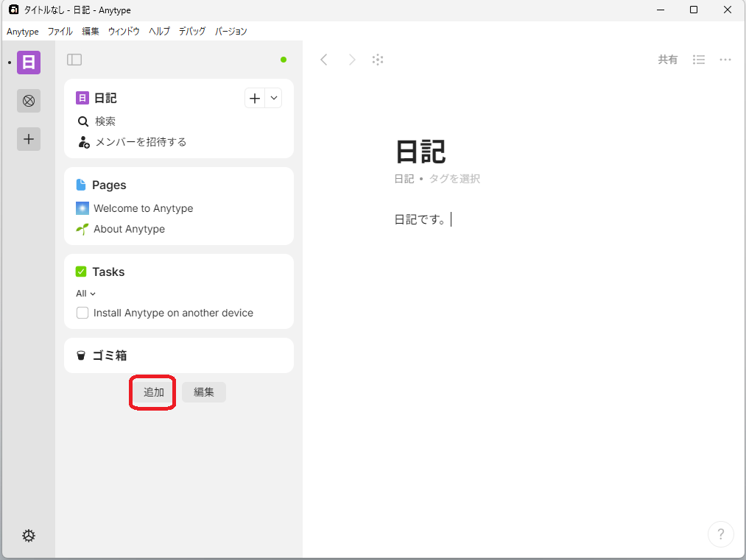Image resolution: width=746 pixels, height=560 pixels.
Task: Click タグを選択 to pick a tag
Action: point(455,179)
